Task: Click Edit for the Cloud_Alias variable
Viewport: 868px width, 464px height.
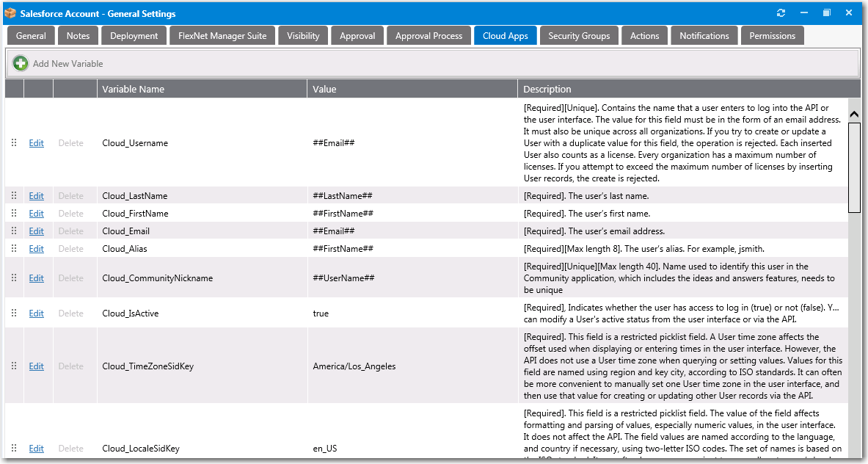Action: [x=36, y=248]
